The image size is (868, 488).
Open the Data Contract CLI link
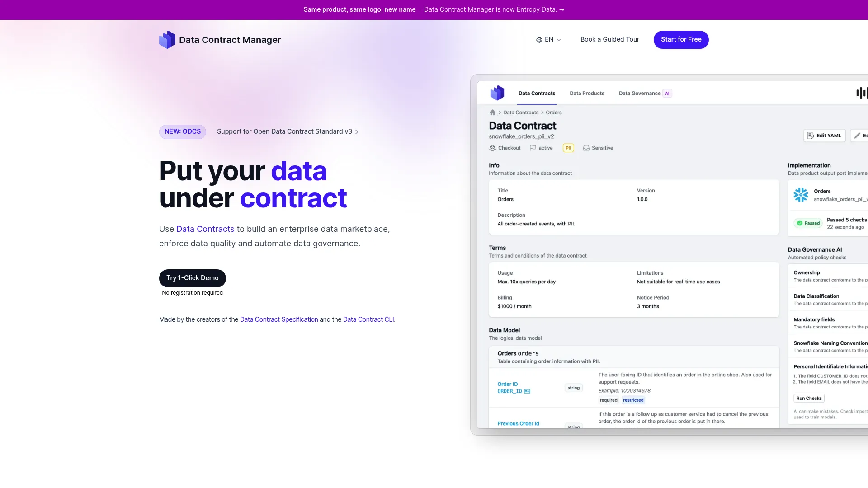tap(368, 319)
